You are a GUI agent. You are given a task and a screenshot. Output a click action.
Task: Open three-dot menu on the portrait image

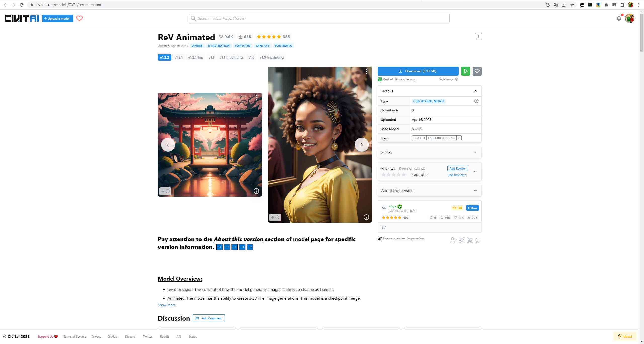point(367,71)
